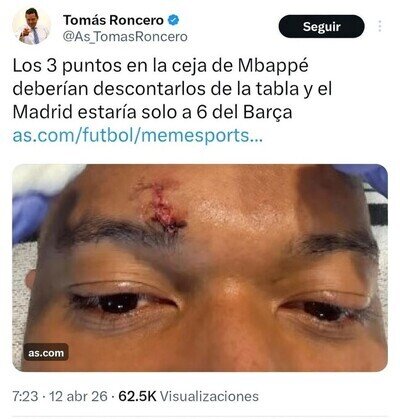This screenshot has height=419, width=400.
Task: Click the 7:23 post timestamp
Action: [x=25, y=396]
